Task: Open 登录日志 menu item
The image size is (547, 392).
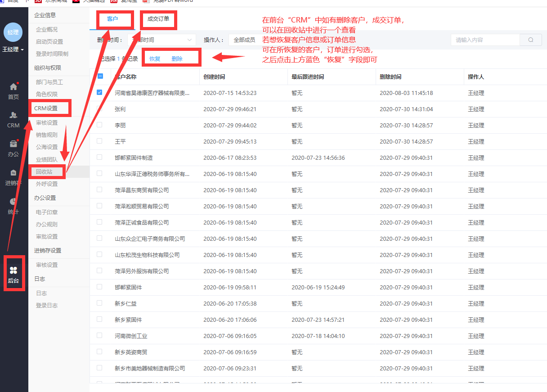Action: coord(47,305)
